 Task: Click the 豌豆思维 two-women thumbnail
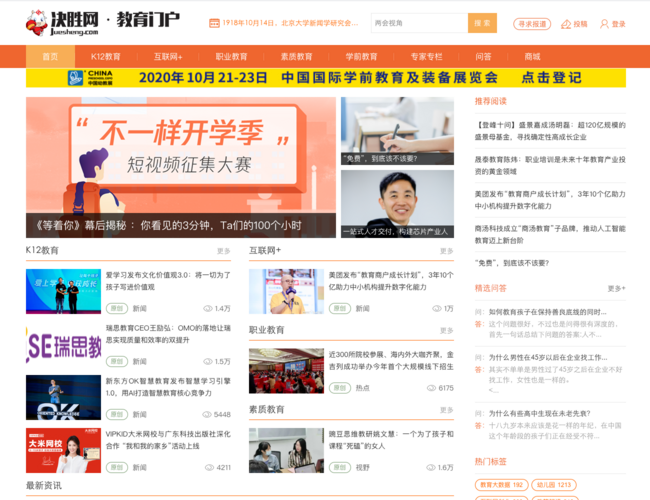coord(286,451)
